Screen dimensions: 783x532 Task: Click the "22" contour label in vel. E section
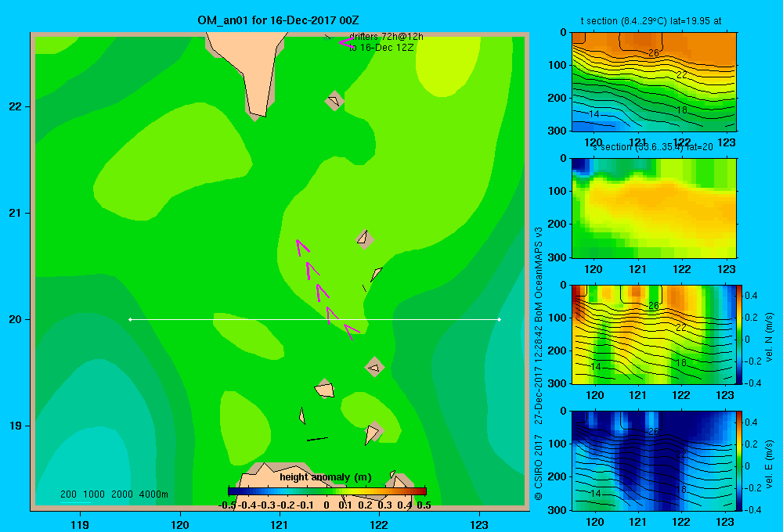[x=681, y=455]
